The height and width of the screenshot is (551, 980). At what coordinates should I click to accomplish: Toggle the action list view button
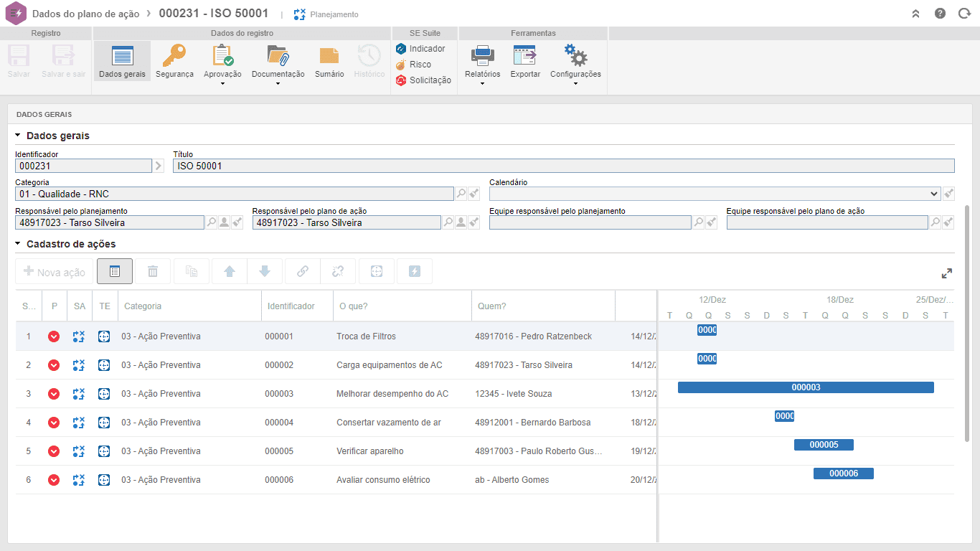coord(115,272)
